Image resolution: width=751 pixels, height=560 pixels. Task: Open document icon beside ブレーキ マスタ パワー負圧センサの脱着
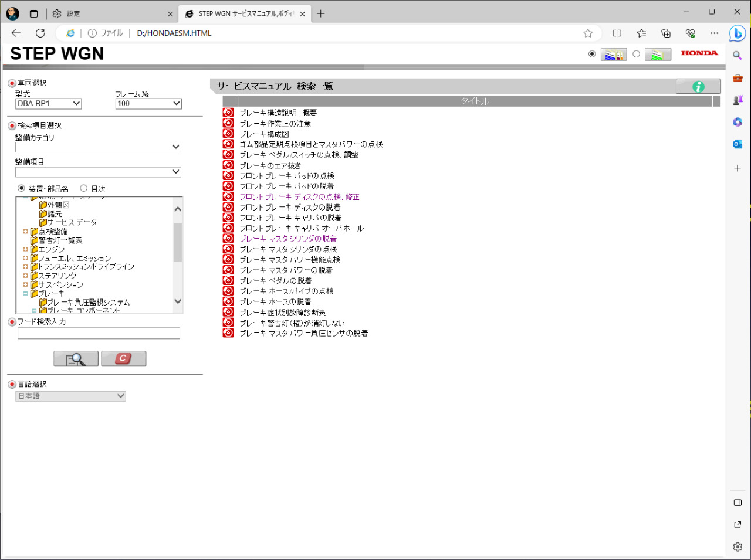(x=228, y=333)
